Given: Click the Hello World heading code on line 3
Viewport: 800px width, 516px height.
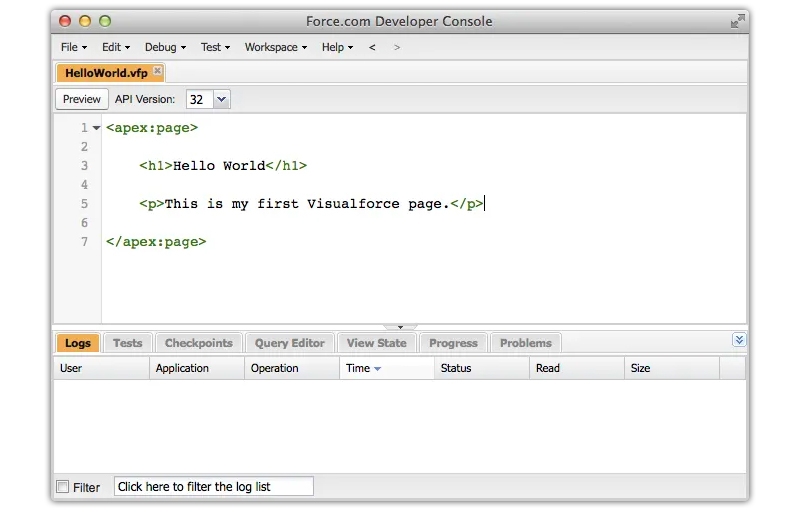Looking at the screenshot, I should coord(223,166).
